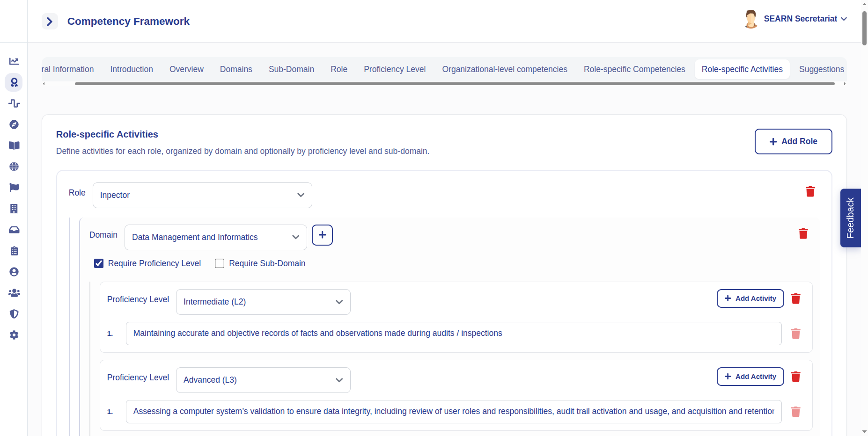Open the settings gear sidebar icon

pyautogui.click(x=14, y=335)
